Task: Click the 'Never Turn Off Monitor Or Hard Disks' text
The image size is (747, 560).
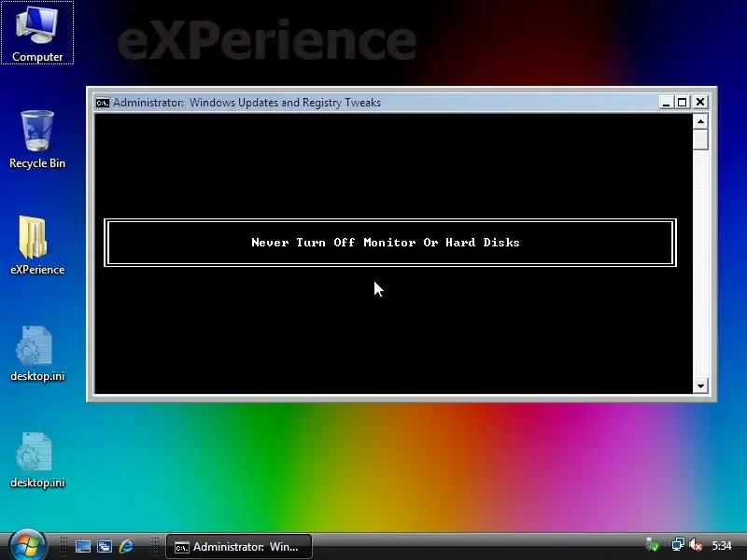Action: (x=386, y=243)
